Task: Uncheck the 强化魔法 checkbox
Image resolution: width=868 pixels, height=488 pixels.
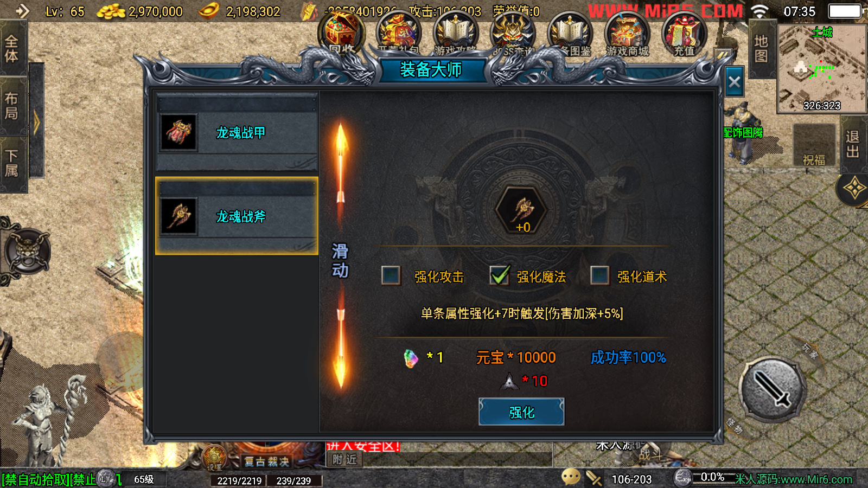Action: (499, 275)
